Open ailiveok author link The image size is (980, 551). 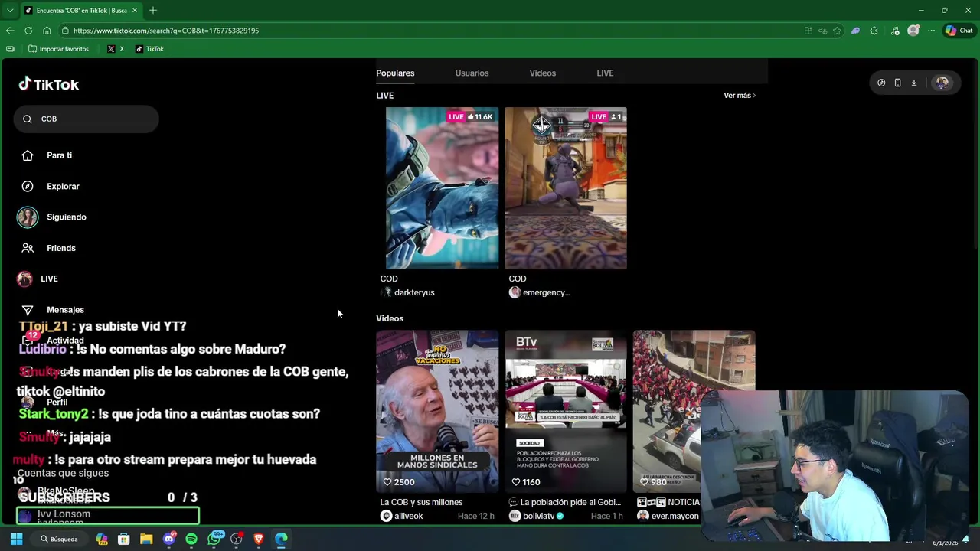coord(409,516)
